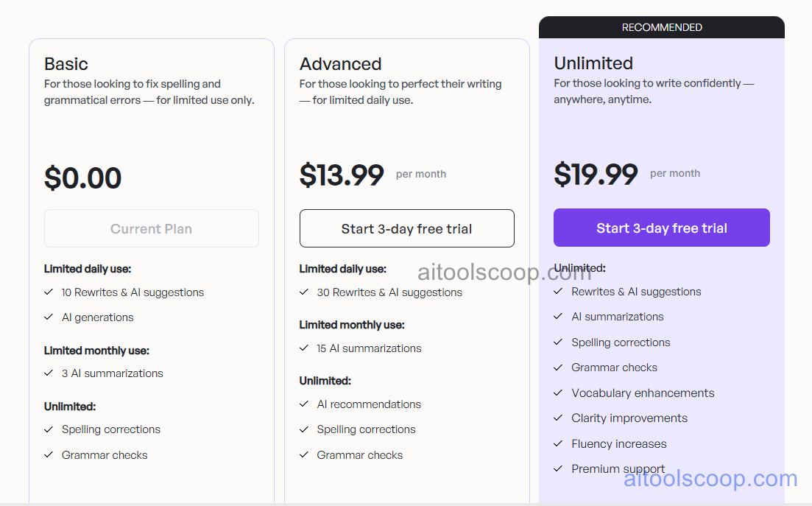Start the Advanced plan free trial
The width and height of the screenshot is (812, 506).
pyautogui.click(x=406, y=228)
